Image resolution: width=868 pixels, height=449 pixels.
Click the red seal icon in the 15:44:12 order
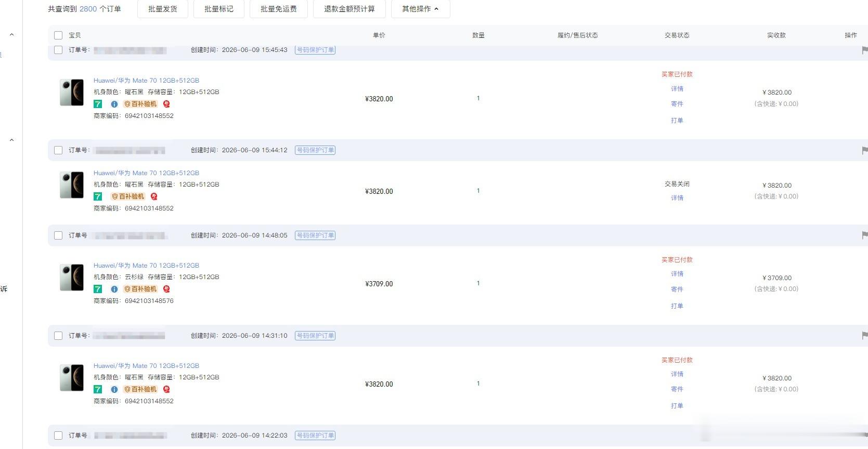point(154,196)
